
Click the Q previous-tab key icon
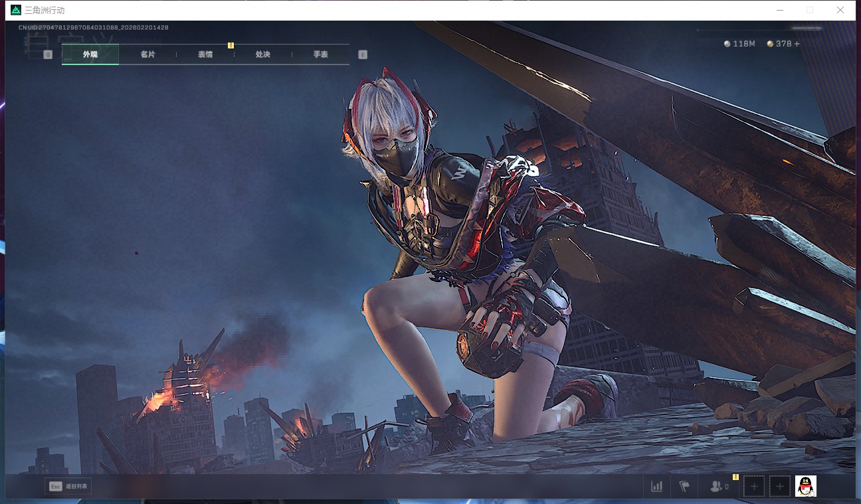48,54
